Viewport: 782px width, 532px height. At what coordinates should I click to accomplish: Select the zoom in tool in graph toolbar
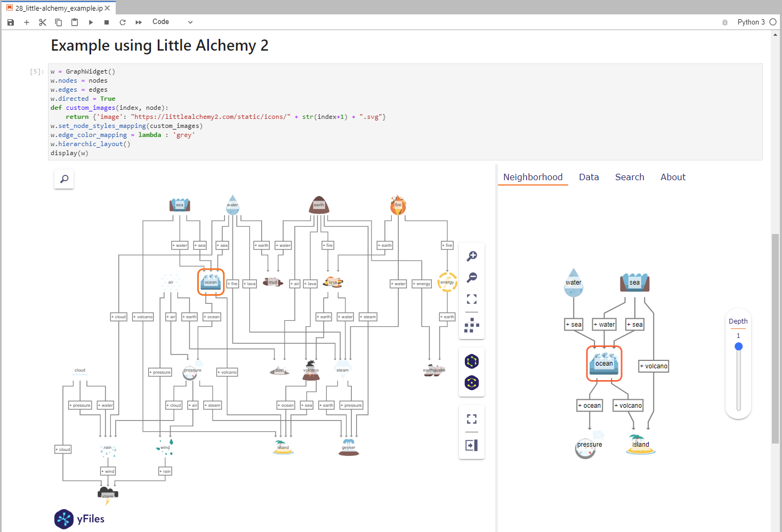[471, 256]
